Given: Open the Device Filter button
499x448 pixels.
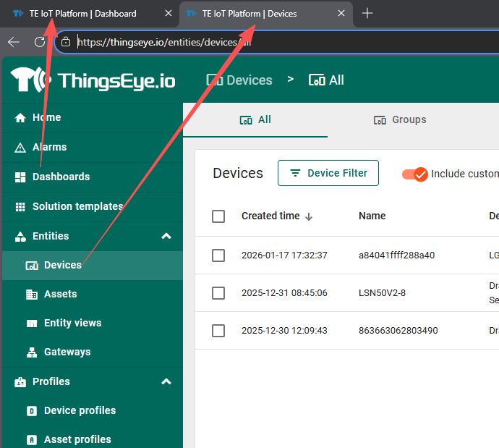Looking at the screenshot, I should pos(328,173).
